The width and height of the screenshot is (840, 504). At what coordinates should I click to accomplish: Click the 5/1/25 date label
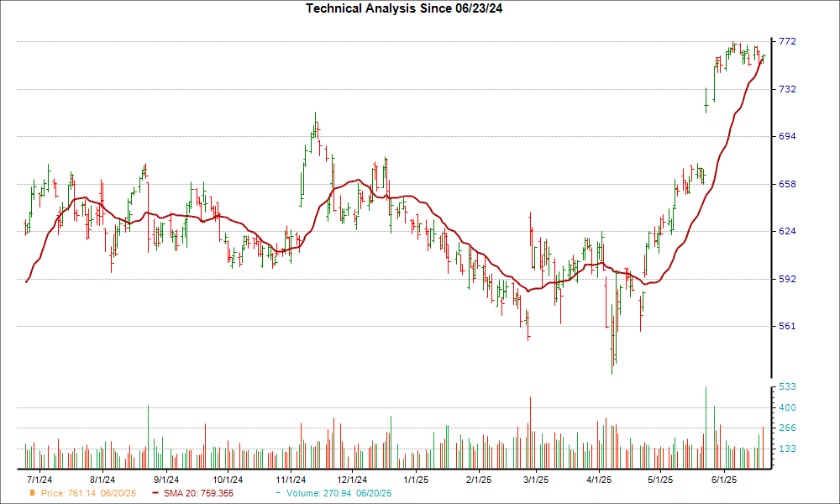[x=660, y=480]
